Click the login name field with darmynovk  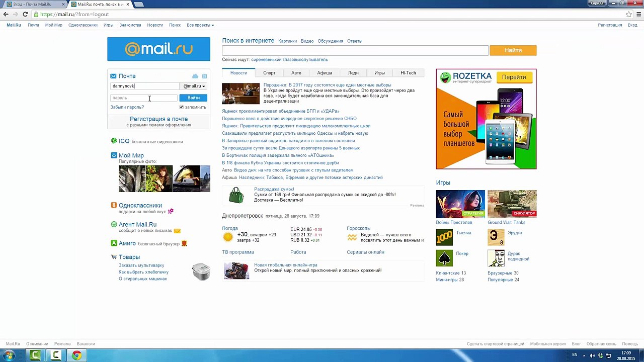(145, 86)
